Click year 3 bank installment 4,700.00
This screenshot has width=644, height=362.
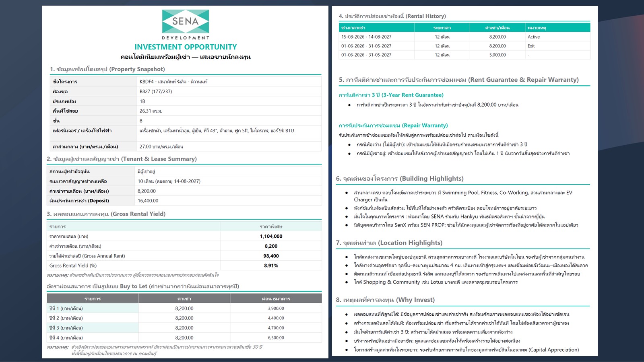coord(276,328)
